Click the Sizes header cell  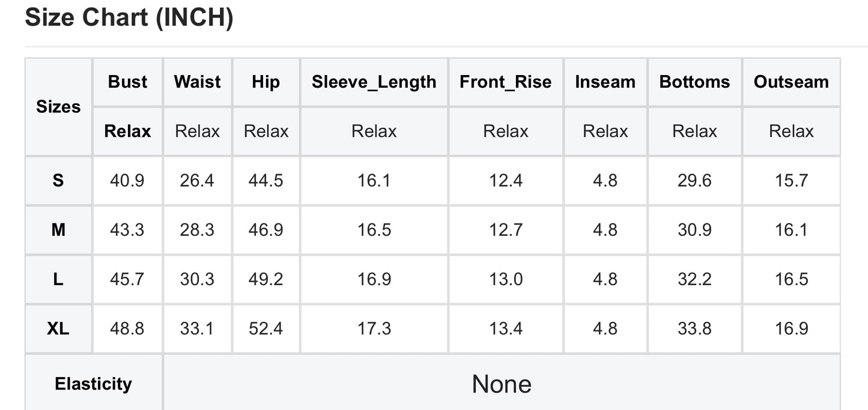point(58,107)
